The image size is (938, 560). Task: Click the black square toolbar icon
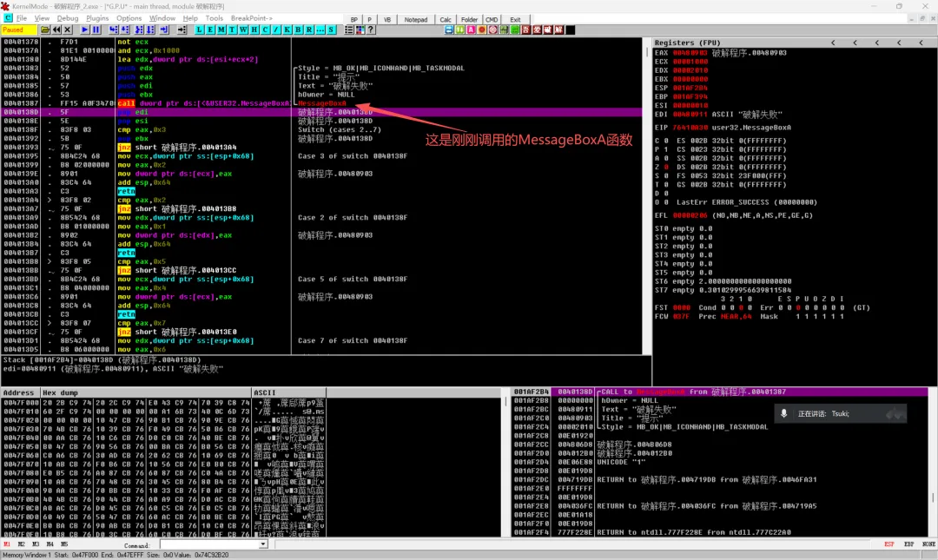[x=570, y=30]
